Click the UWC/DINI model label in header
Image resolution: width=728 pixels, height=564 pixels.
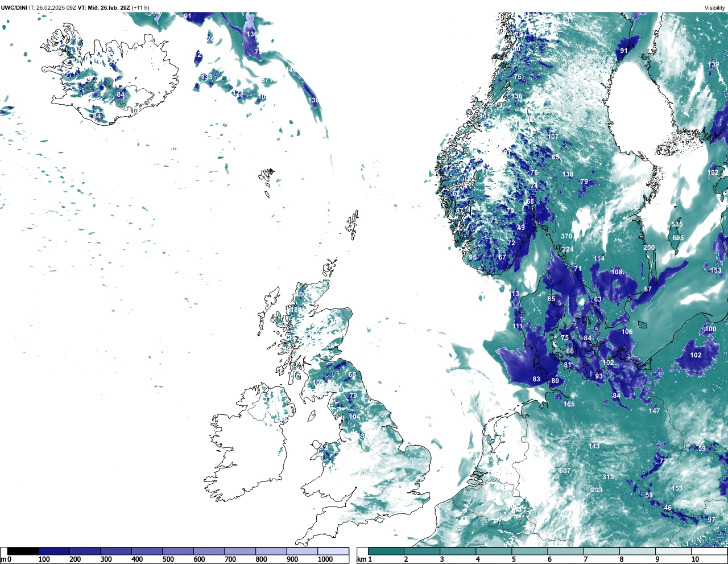(14, 7)
